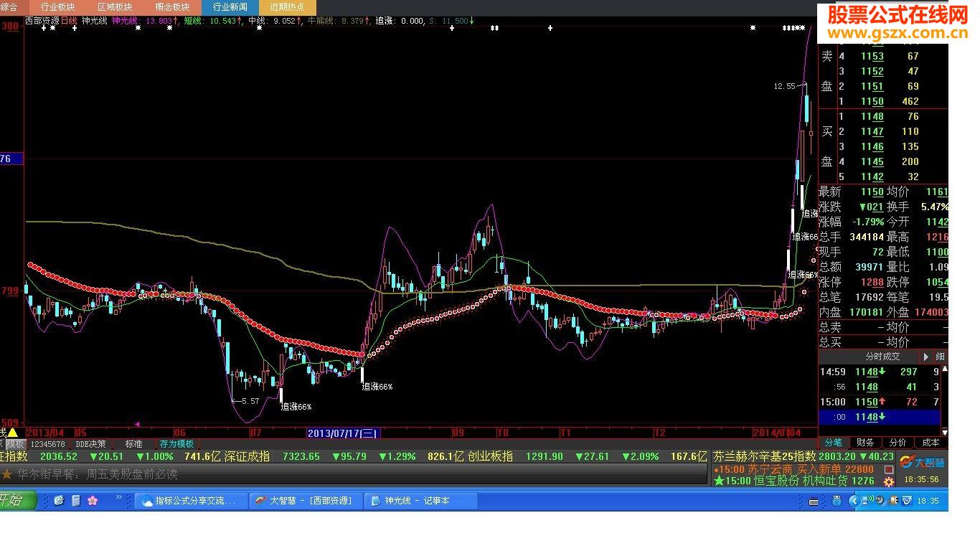Launch Internet Explorer from the quick launch bar
Viewport: 980px width, 551px height.
[59, 500]
